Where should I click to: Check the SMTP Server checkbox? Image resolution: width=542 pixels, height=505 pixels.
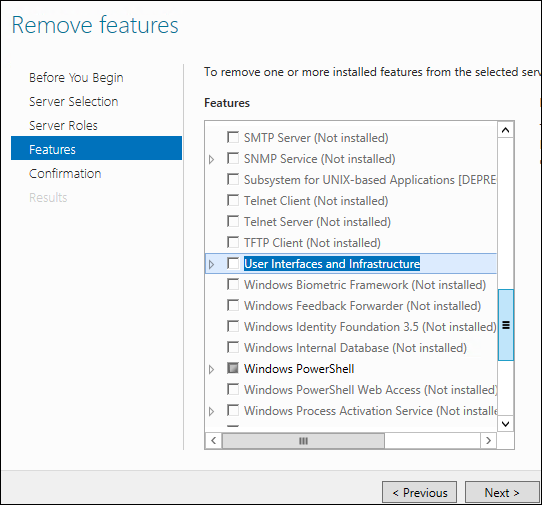coord(233,137)
